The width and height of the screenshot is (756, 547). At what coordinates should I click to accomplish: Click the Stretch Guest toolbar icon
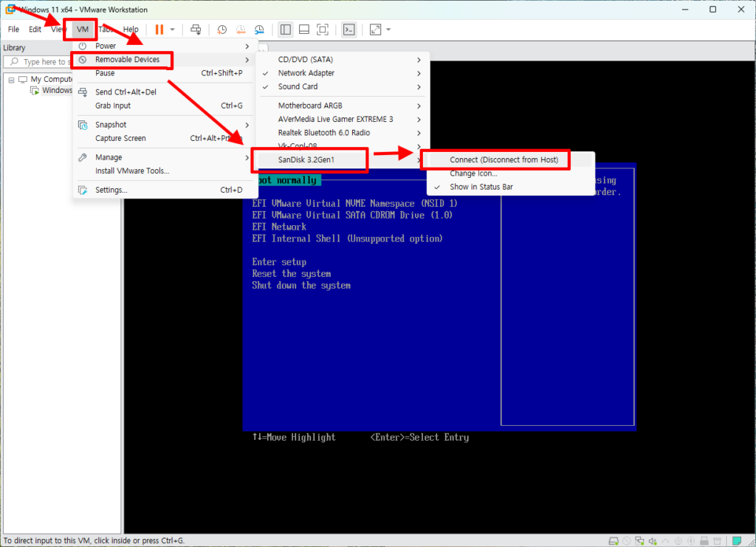375,30
